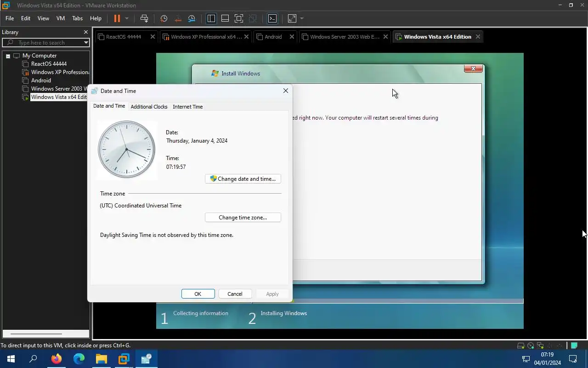Click the Date and Time taskbar icon

pyautogui.click(x=146, y=359)
